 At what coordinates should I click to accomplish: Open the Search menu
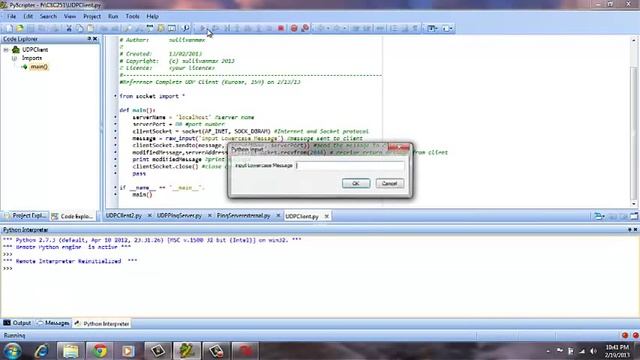coord(48,16)
